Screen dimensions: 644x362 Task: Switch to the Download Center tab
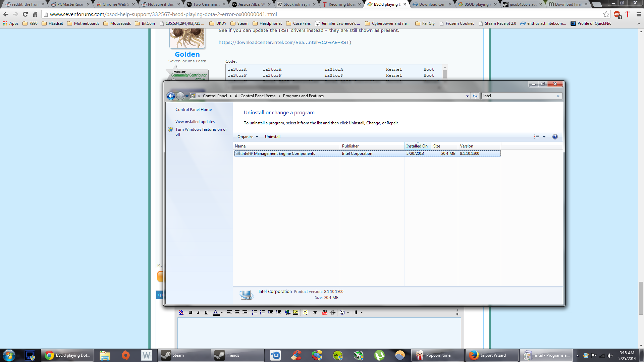point(432,4)
